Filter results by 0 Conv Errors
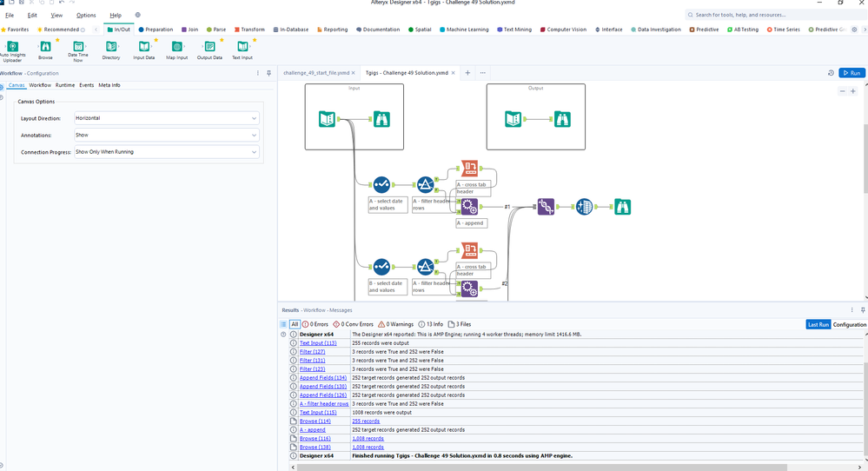 353,324
